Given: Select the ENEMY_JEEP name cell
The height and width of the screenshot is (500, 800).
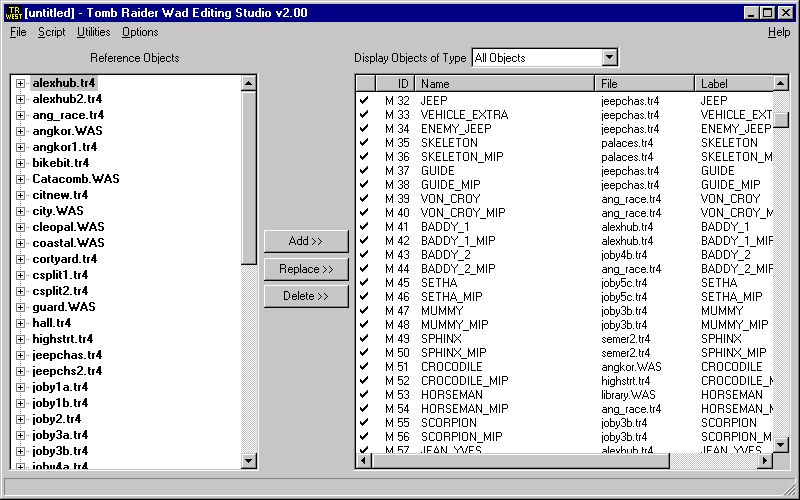Looking at the screenshot, I should click(x=456, y=129).
